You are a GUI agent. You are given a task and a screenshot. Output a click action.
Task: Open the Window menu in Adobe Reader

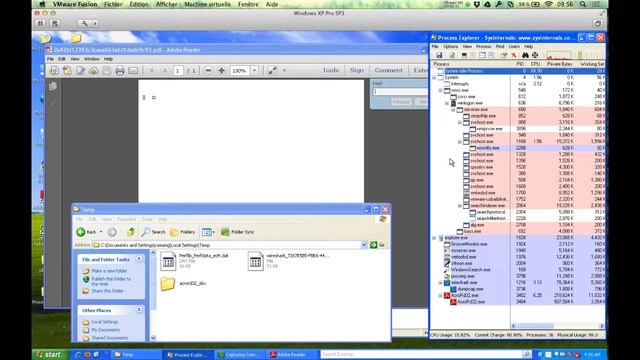(92, 59)
